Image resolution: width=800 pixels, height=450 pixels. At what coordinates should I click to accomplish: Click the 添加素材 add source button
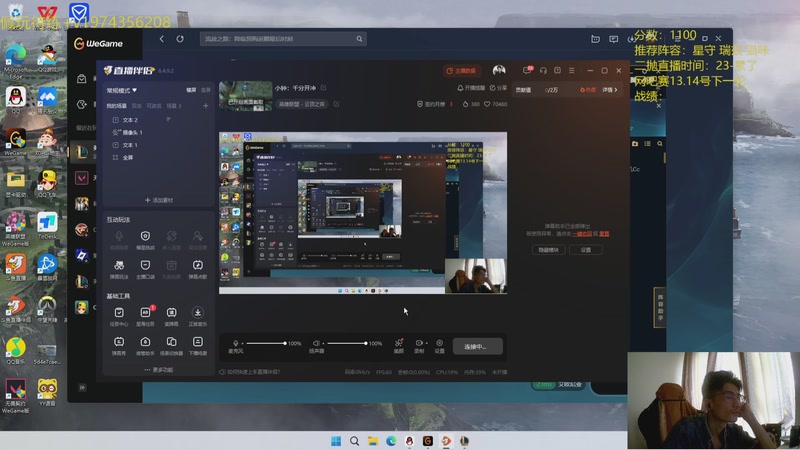point(159,200)
